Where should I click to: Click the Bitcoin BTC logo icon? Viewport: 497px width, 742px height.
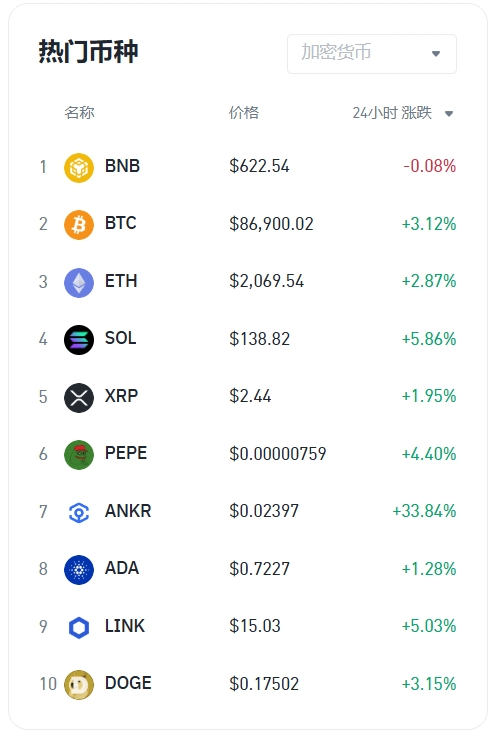pos(79,225)
